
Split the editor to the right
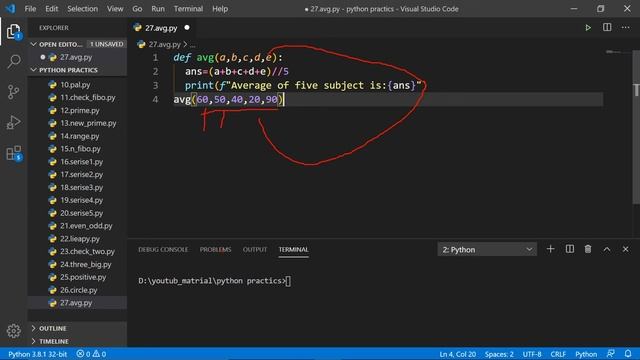click(607, 27)
